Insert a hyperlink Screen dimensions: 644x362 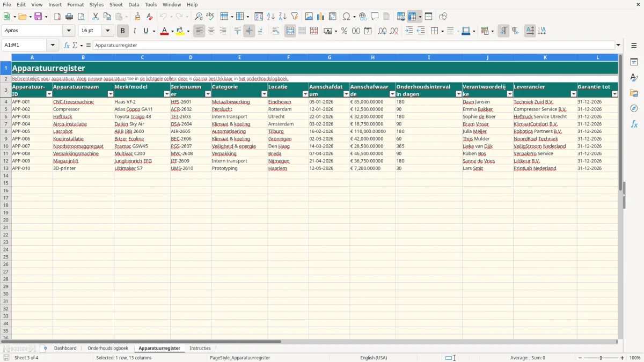coord(363,17)
